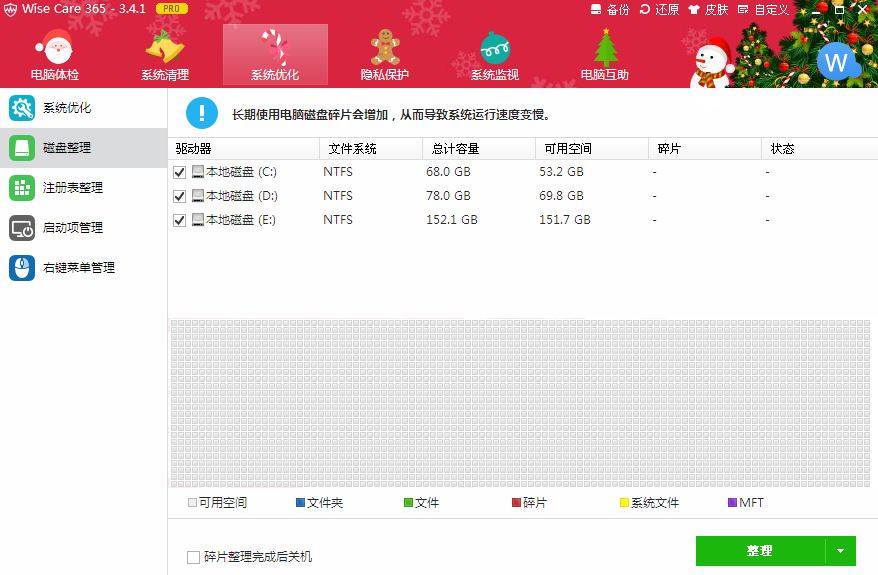This screenshot has height=575, width=878.
Task: Open 系统监视 ornament icon tab
Action: click(x=495, y=48)
